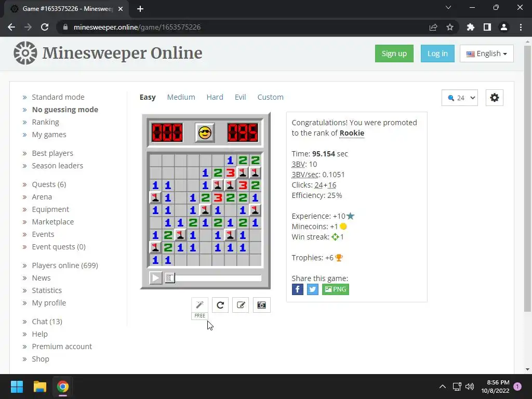Click the sunglasses smiley face button
This screenshot has height=399, width=532.
205,132
